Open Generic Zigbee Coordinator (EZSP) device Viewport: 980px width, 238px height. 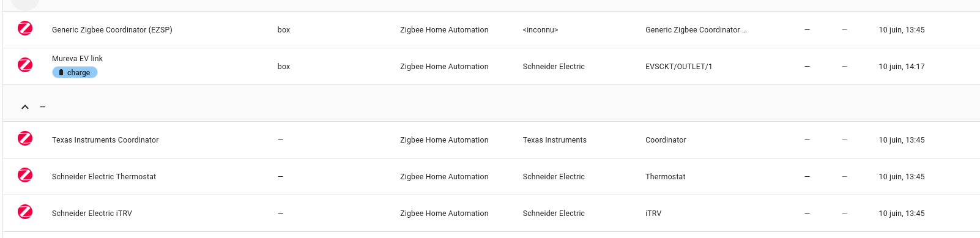click(112, 30)
